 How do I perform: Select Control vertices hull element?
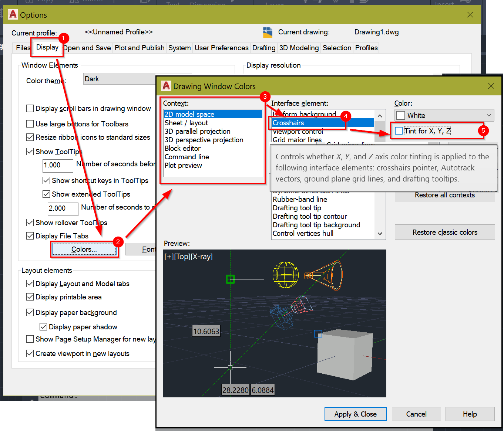(323, 233)
